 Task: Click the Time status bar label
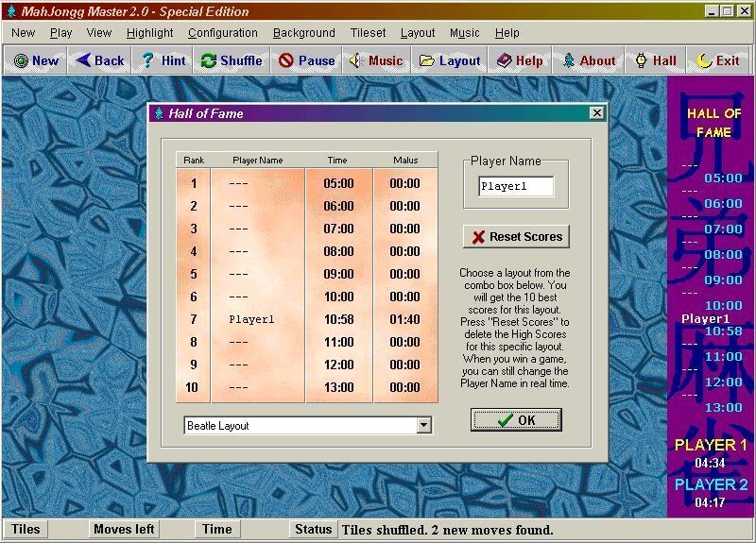pyautogui.click(x=217, y=529)
